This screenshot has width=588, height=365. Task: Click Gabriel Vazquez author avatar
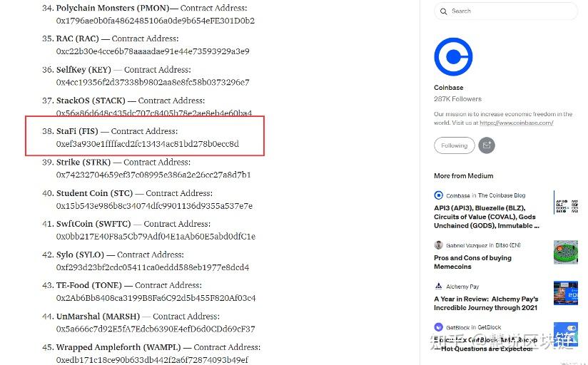pos(438,245)
